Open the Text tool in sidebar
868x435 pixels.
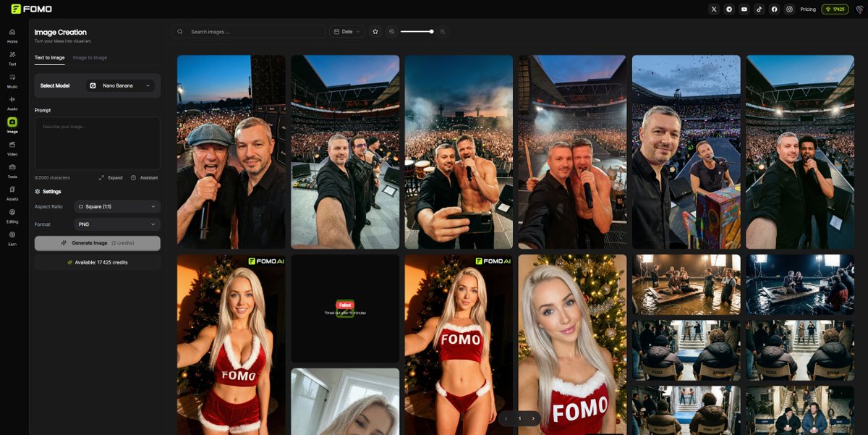(12, 58)
